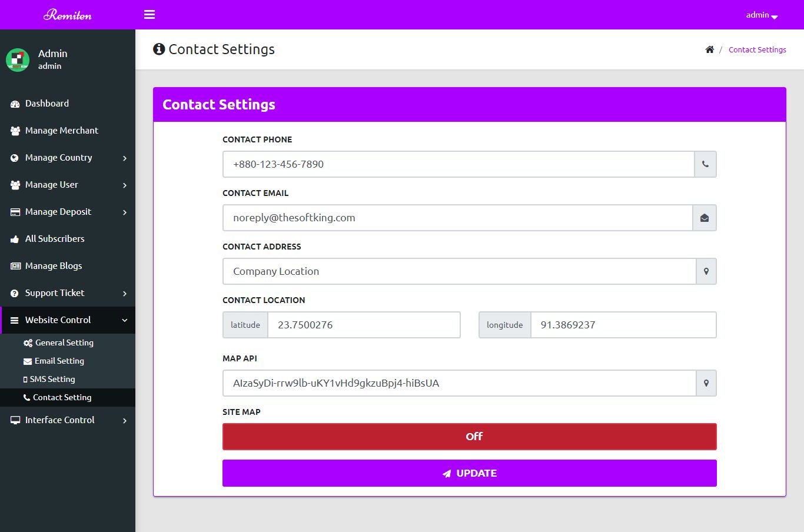Click the Contact Settings breadcrumb link
Viewport: 804px width, 532px height.
757,50
